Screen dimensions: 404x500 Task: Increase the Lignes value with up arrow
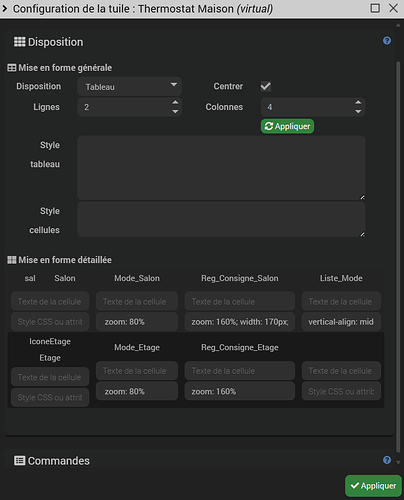coord(175,102)
